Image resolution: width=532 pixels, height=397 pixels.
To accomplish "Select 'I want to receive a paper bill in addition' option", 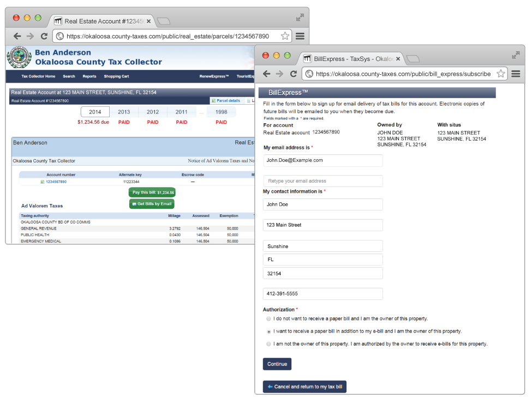I will click(268, 332).
